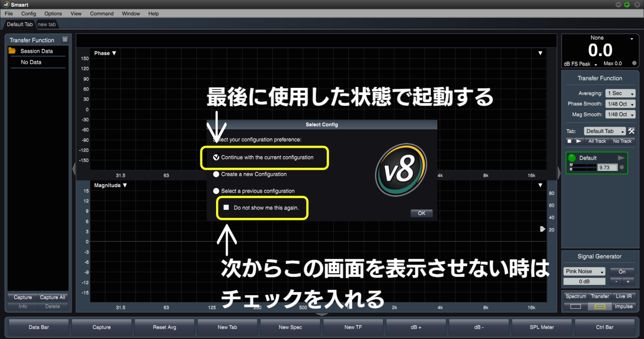This screenshot has height=339, width=644.
Task: Start the Default measurement with its play arrow
Action: point(621,158)
